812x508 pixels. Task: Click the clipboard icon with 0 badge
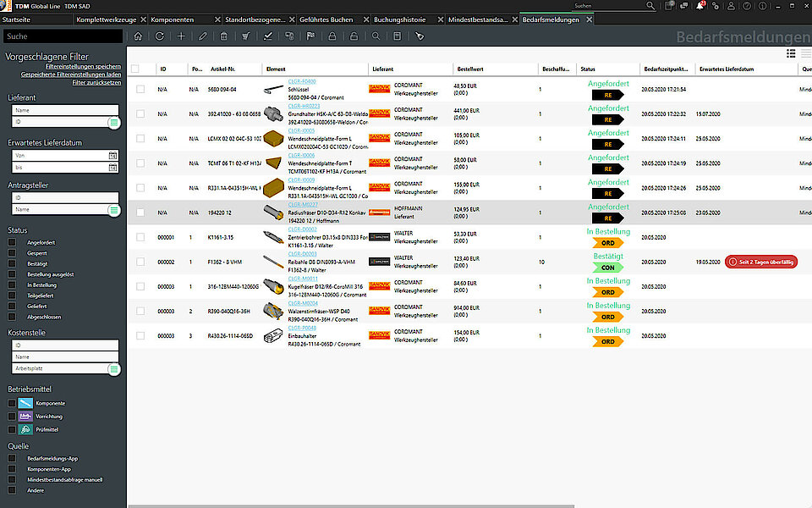pyautogui.click(x=669, y=6)
